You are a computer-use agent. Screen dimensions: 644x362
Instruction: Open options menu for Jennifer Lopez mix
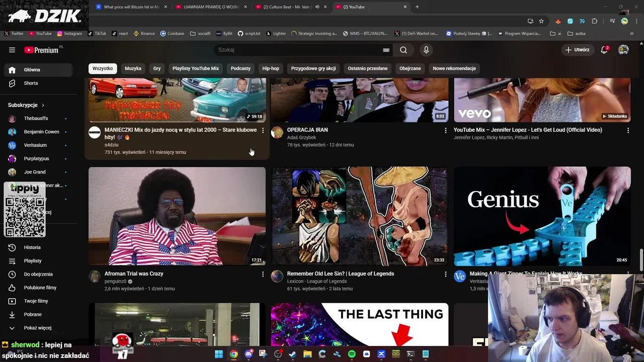628,130
